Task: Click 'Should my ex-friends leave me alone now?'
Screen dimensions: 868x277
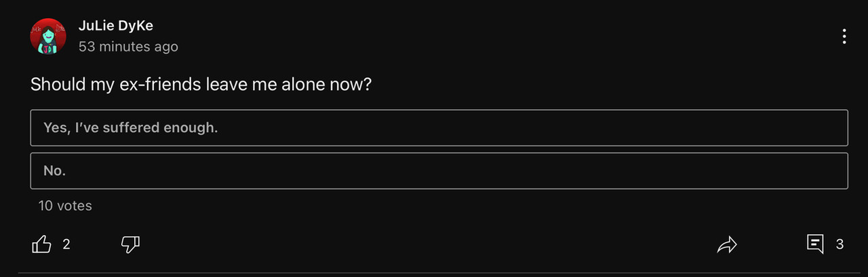Action: click(201, 85)
